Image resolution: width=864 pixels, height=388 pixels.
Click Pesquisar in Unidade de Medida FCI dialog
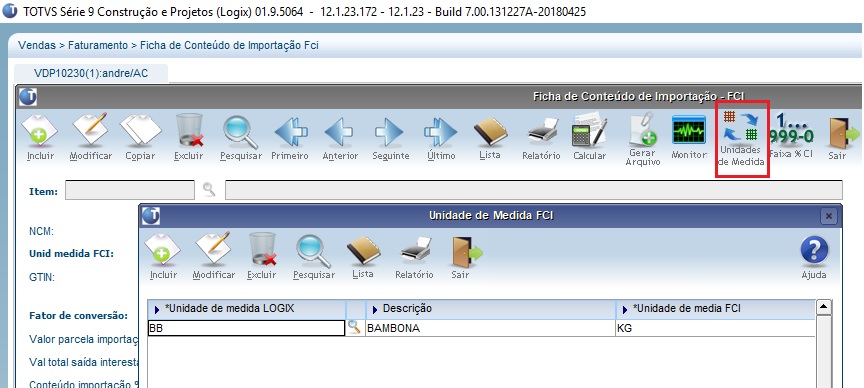pyautogui.click(x=314, y=256)
